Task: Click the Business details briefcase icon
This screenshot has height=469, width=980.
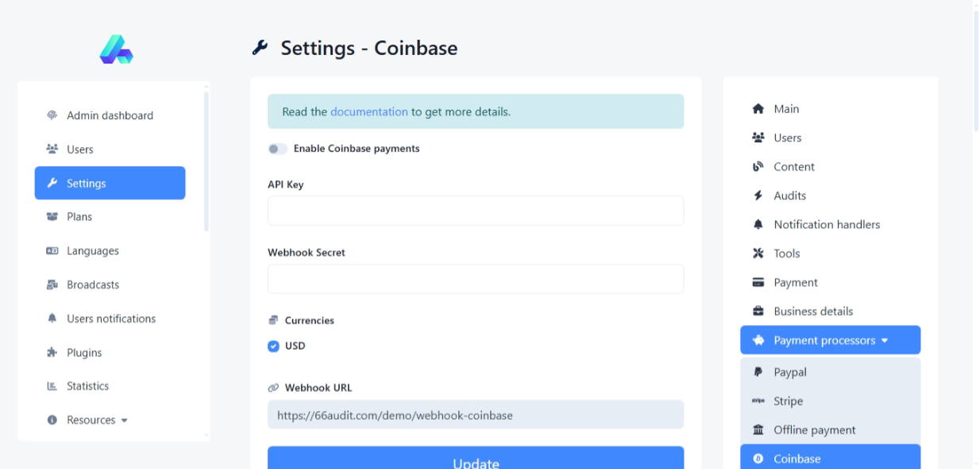Action: (758, 312)
